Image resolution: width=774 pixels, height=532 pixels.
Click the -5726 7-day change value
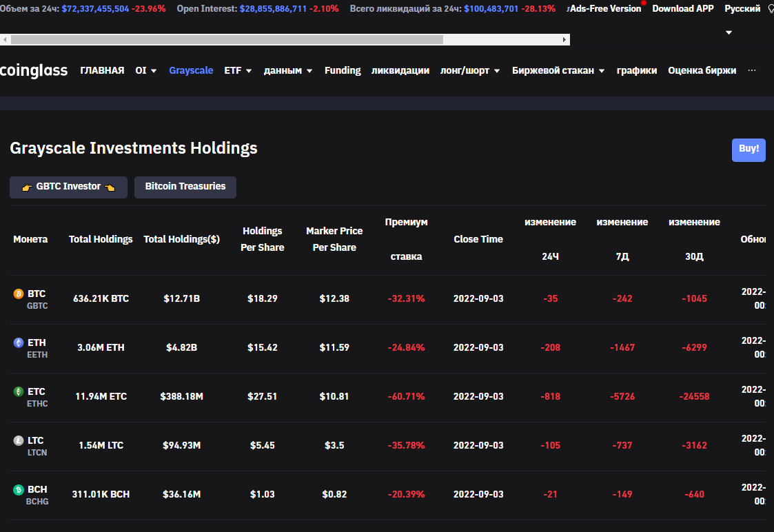[x=622, y=396]
